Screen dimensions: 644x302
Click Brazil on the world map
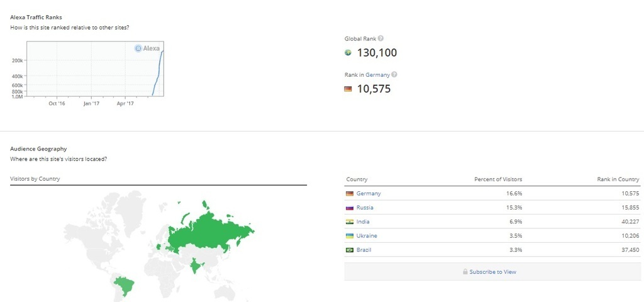coord(125,285)
